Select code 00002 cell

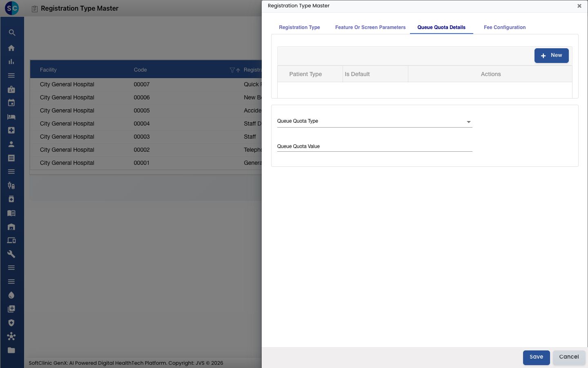pos(142,150)
